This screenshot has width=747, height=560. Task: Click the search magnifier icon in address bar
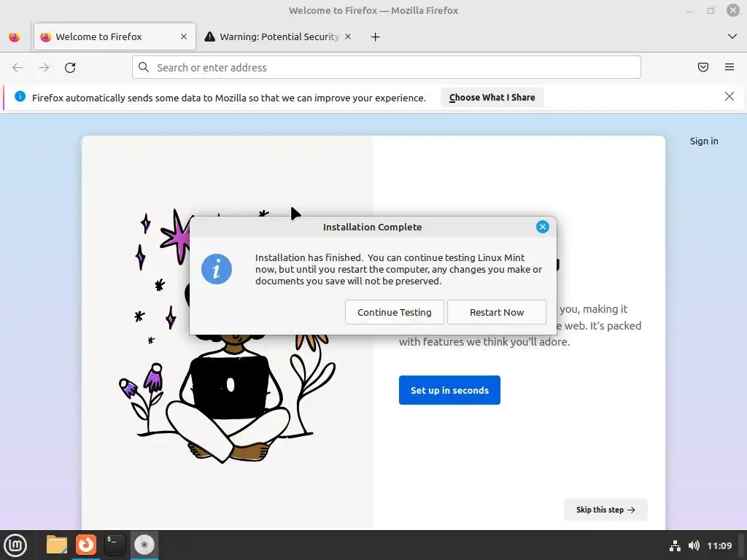pos(144,67)
